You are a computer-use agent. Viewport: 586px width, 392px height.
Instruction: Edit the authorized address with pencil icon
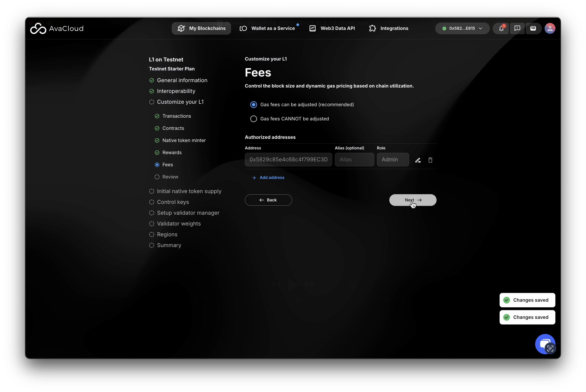(418, 160)
